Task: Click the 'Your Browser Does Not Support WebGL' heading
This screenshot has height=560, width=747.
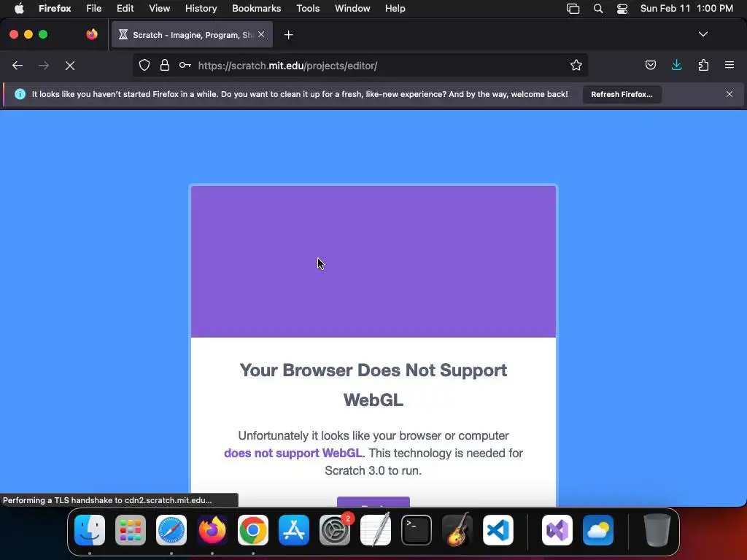Action: [x=373, y=385]
